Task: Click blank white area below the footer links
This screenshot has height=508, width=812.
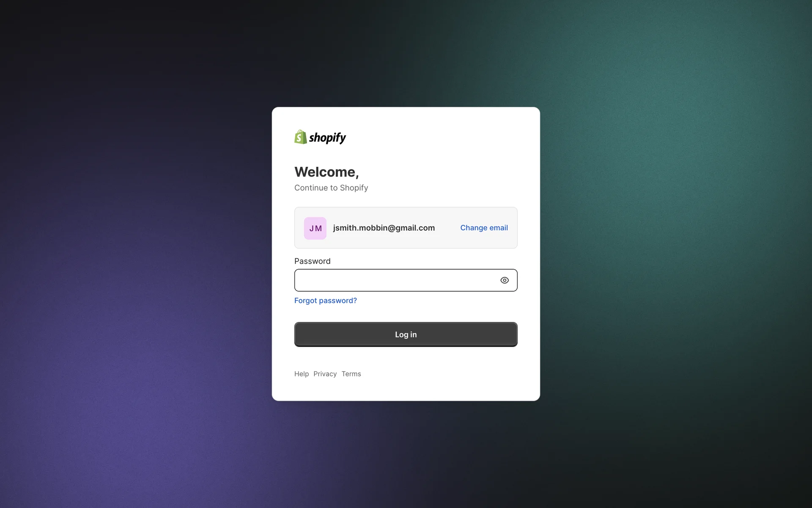Action: click(x=406, y=390)
